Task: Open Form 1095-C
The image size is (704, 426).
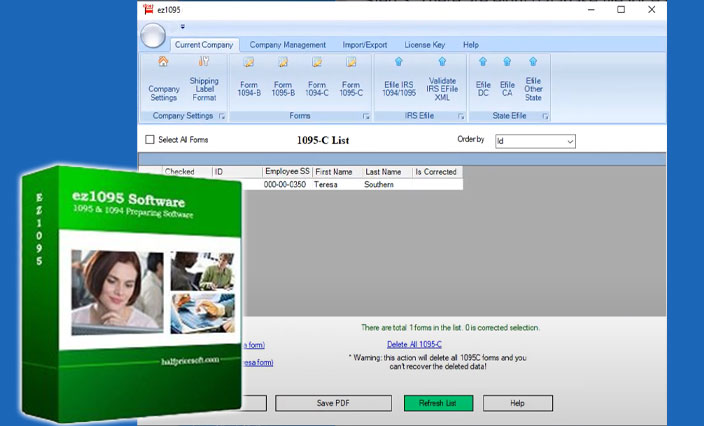Action: click(x=351, y=77)
